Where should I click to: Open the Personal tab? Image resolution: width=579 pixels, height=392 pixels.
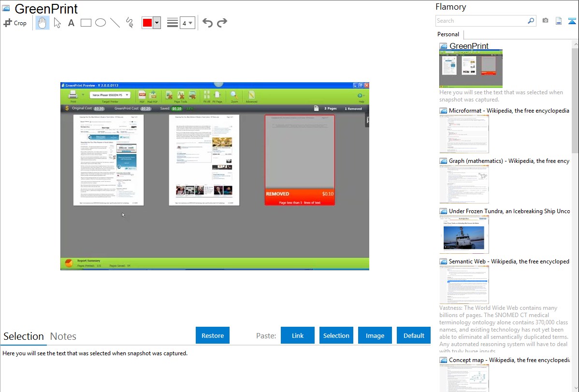(448, 34)
